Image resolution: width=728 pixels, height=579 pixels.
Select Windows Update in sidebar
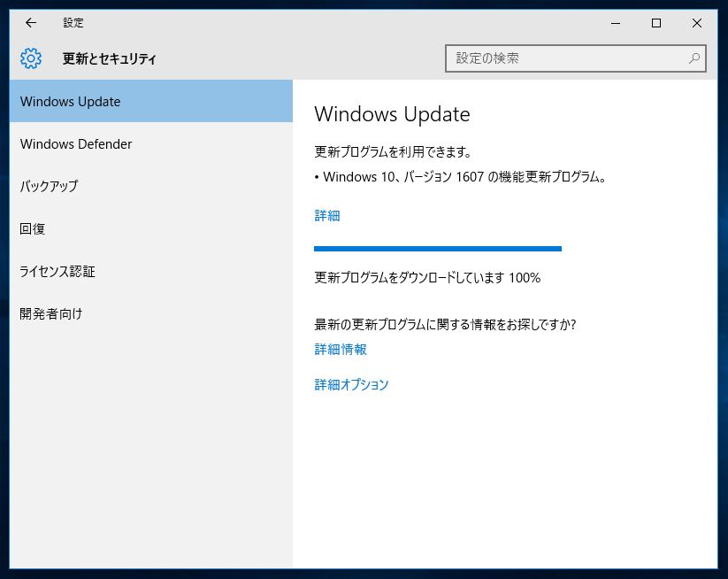coord(151,101)
